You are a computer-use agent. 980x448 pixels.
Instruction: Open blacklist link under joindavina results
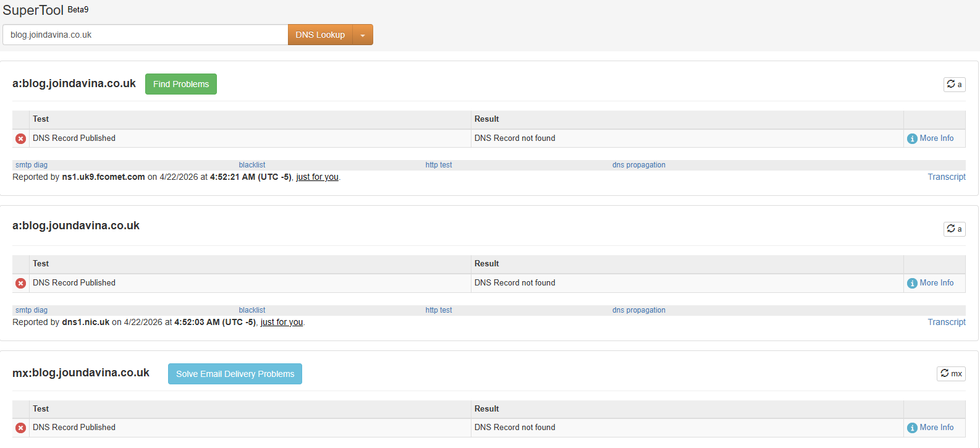(252, 165)
